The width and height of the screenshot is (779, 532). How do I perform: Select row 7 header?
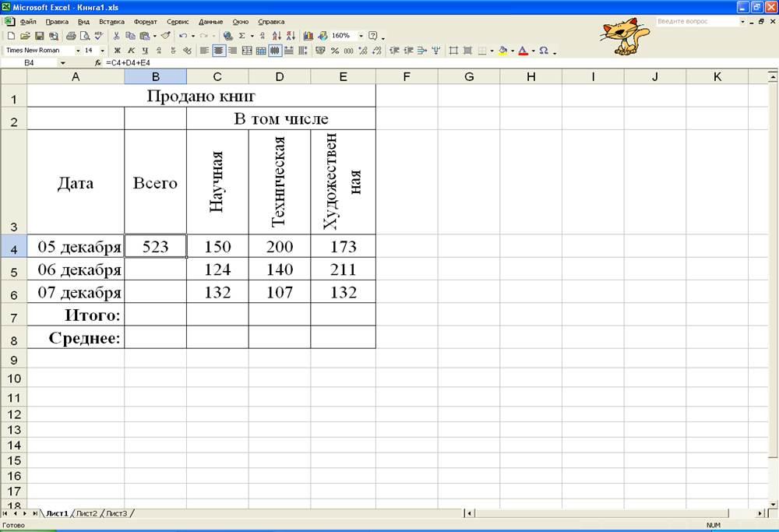(x=13, y=315)
